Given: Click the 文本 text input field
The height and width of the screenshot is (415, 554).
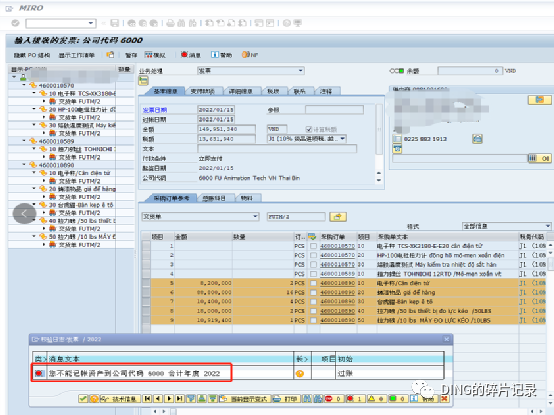Looking at the screenshot, I should (x=277, y=149).
